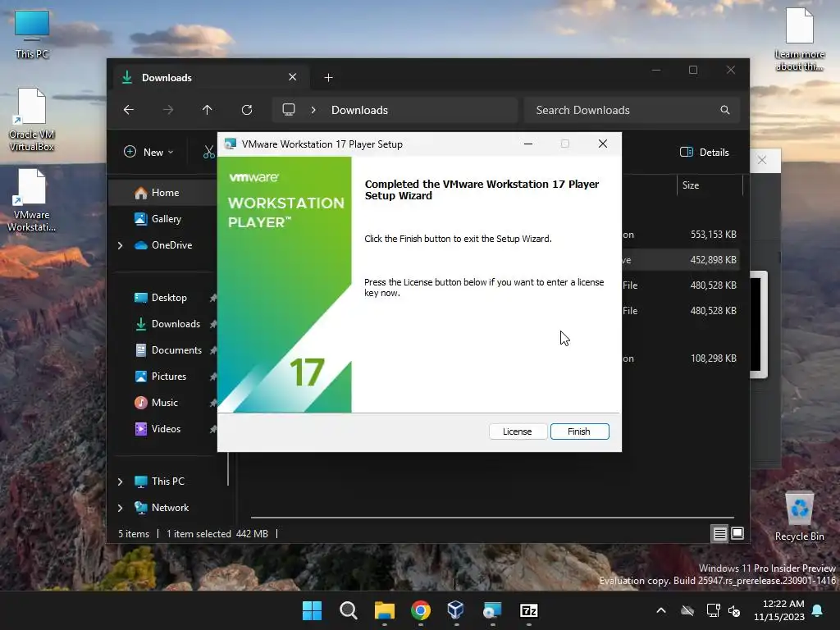
Task: Expand the Network tree node
Action: [x=120, y=508]
